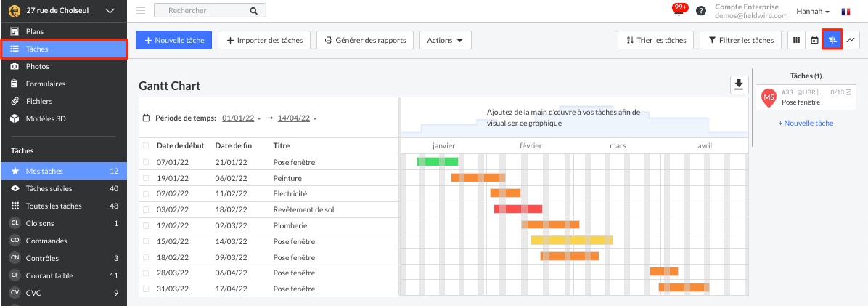
Task: Change language via French flag icon
Action: coord(846,11)
